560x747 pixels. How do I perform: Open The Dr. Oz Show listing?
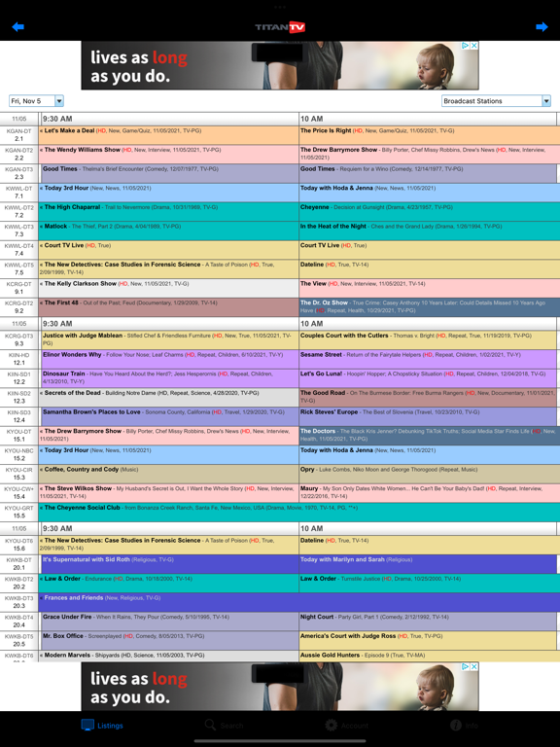(430, 306)
